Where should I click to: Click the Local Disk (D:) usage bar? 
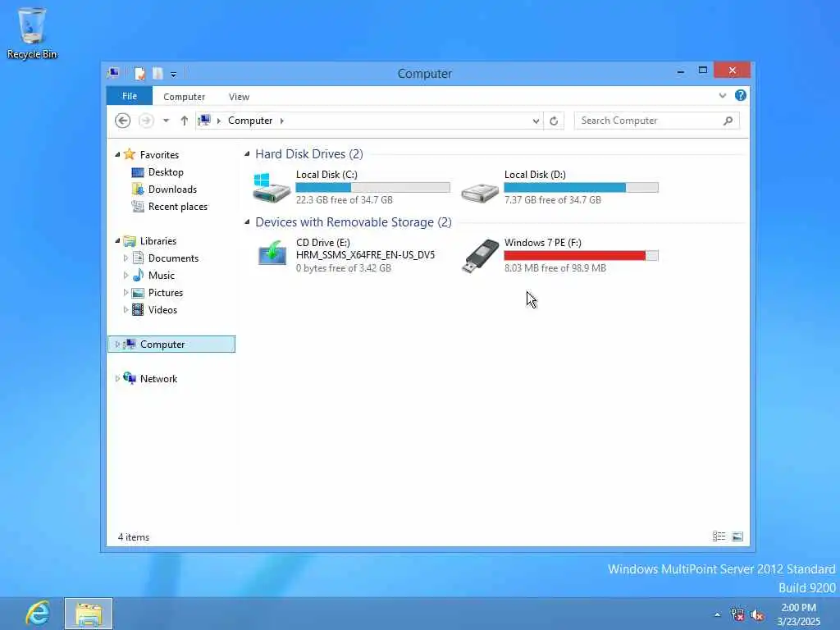click(x=582, y=188)
